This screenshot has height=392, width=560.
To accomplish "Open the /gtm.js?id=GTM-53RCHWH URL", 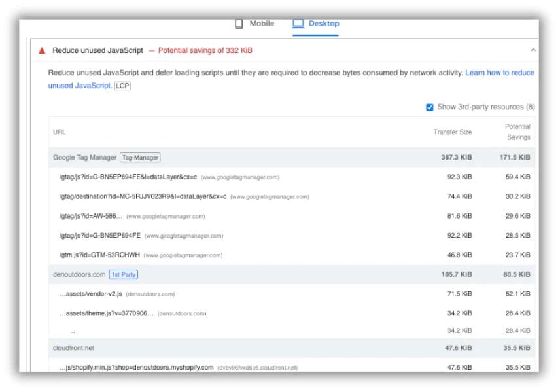I will [99, 255].
